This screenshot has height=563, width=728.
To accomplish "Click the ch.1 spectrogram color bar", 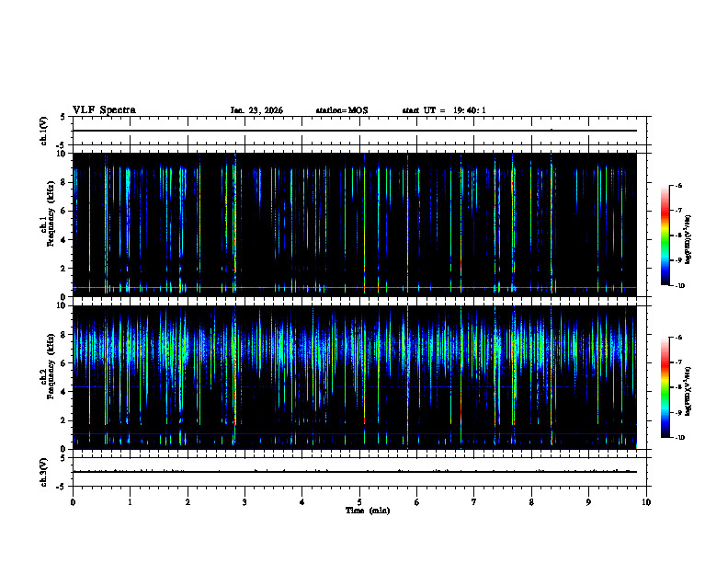I will pos(665,236).
